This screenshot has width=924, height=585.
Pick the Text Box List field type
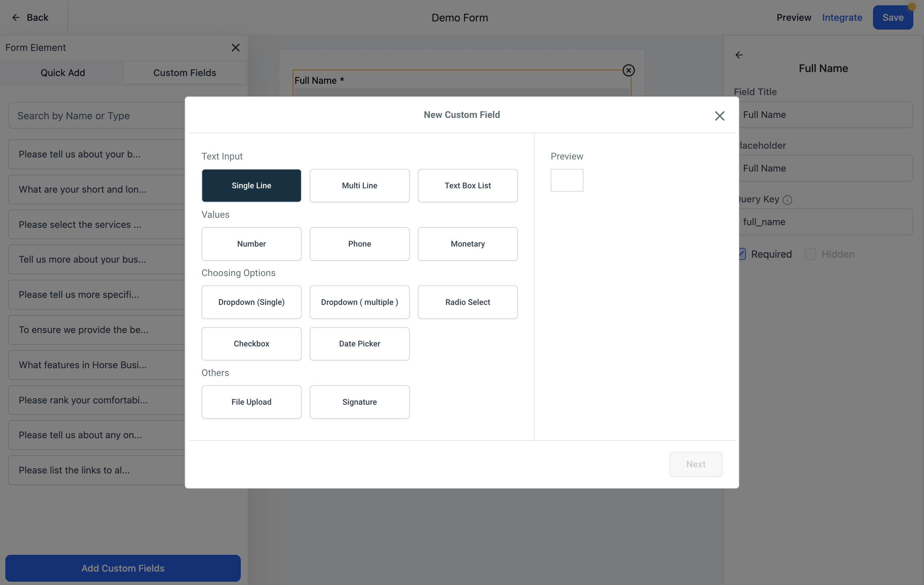tap(468, 186)
